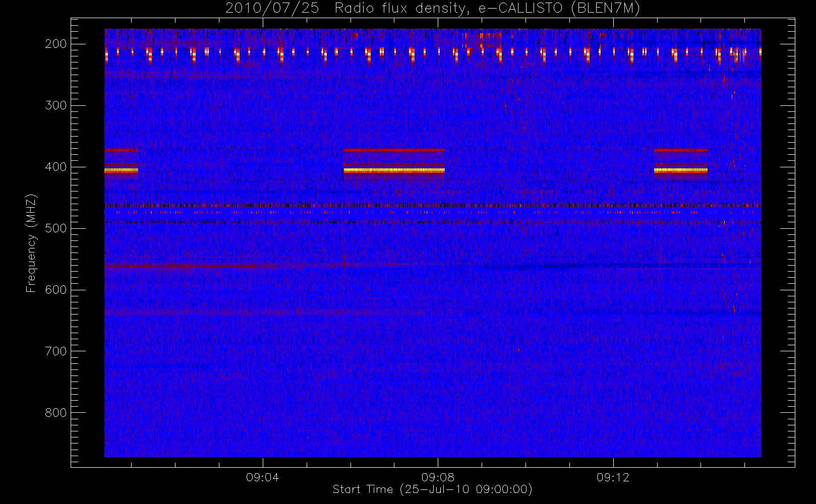This screenshot has width=816, height=504.
Task: Click the 700 frequency tick label
Action: 56,351
